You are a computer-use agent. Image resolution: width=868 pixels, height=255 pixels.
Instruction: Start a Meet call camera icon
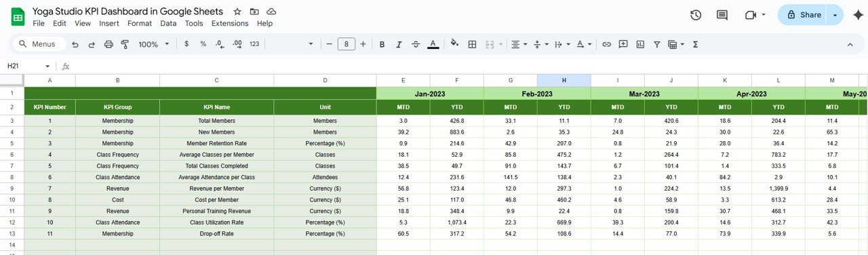coord(751,15)
